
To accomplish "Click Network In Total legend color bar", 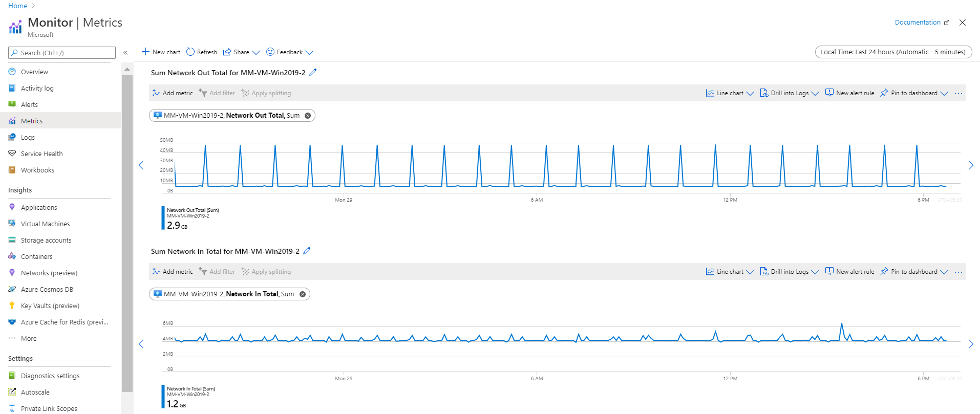I will pyautogui.click(x=163, y=397).
